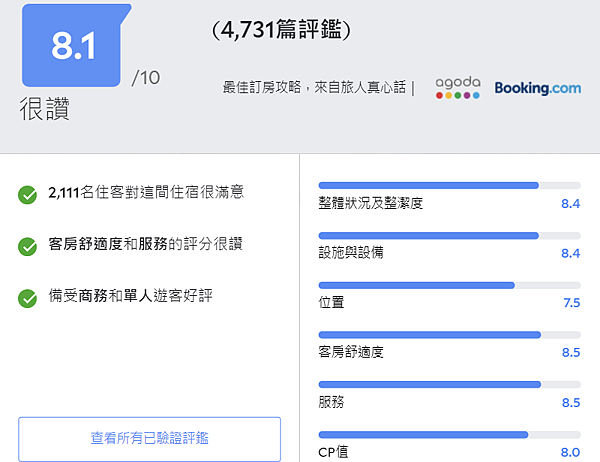The width and height of the screenshot is (600, 462).
Task: Click the Booking.com logo
Action: click(537, 88)
